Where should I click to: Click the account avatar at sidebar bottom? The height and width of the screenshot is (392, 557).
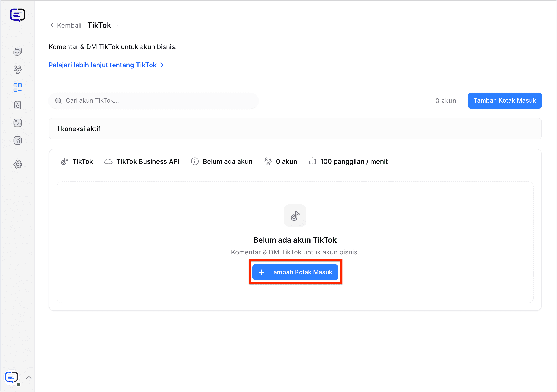point(12,377)
